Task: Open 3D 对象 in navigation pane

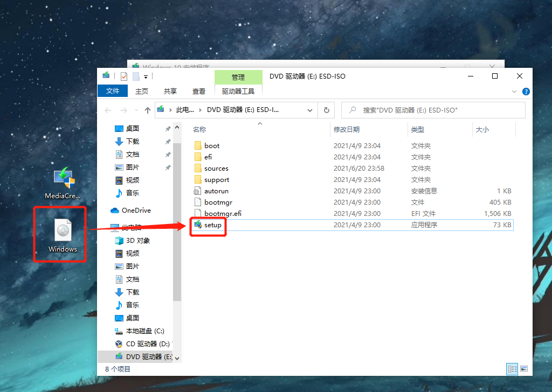Action: point(133,241)
